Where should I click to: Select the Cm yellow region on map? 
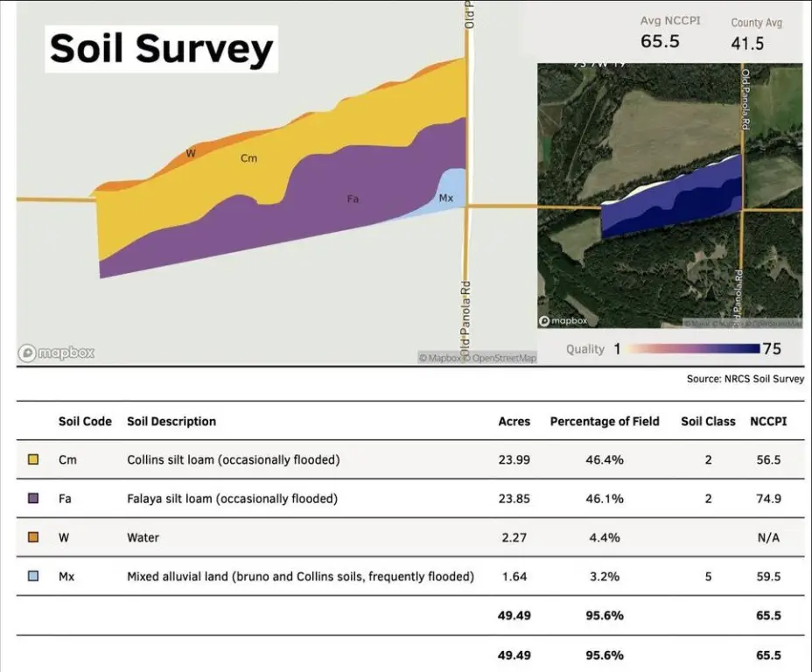coord(248,157)
